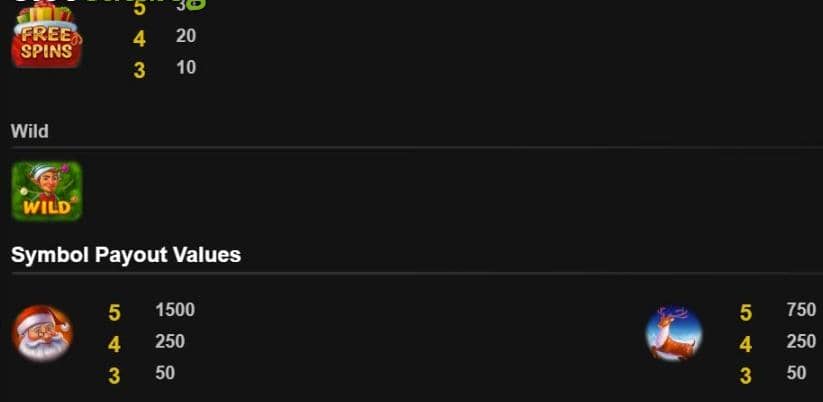The image size is (823, 402).
Task: Click the yellow 3 beside reindeer symbol
Action: pyautogui.click(x=746, y=376)
